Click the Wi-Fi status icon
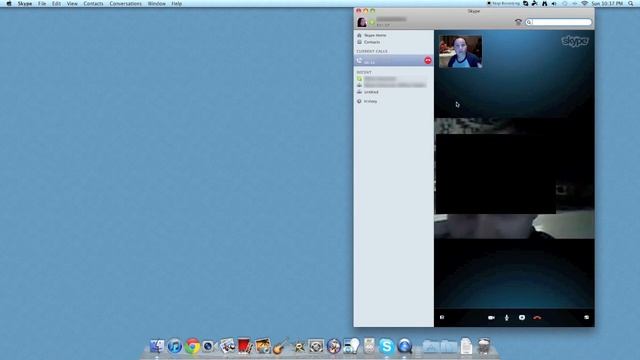This screenshot has height=360, width=640. pos(584,3)
